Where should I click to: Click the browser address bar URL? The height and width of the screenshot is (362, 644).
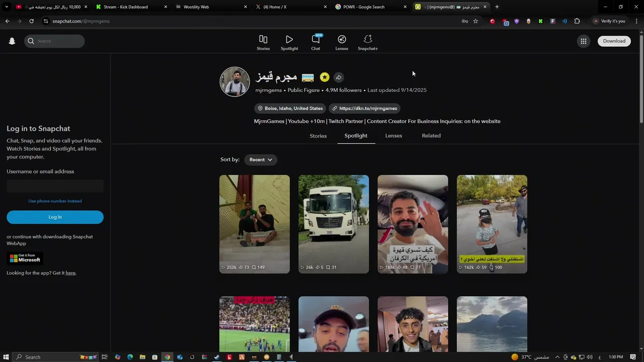pyautogui.click(x=81, y=21)
